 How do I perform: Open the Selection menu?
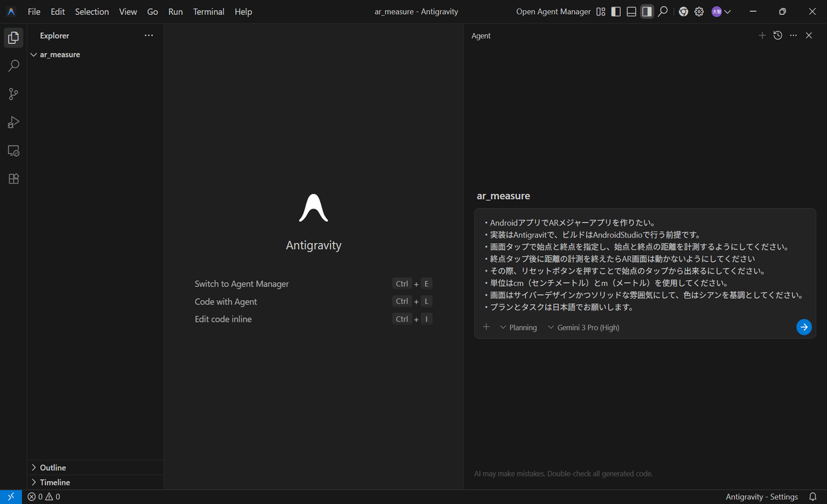pos(92,11)
